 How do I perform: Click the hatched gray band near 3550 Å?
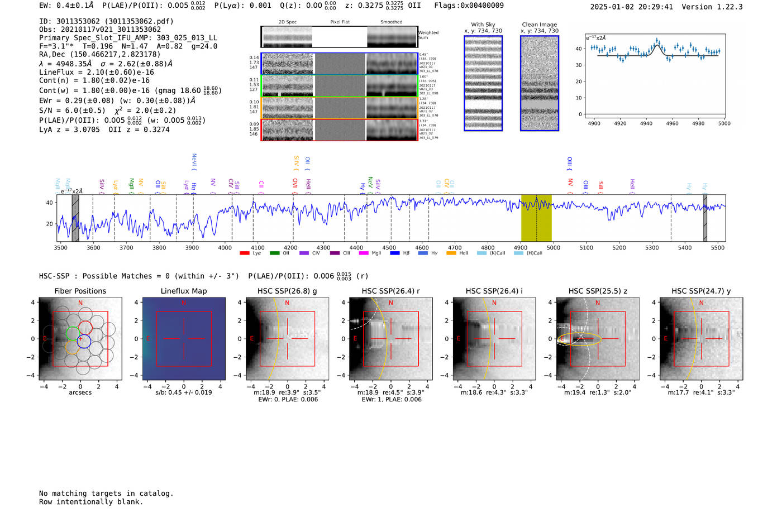[x=75, y=218]
